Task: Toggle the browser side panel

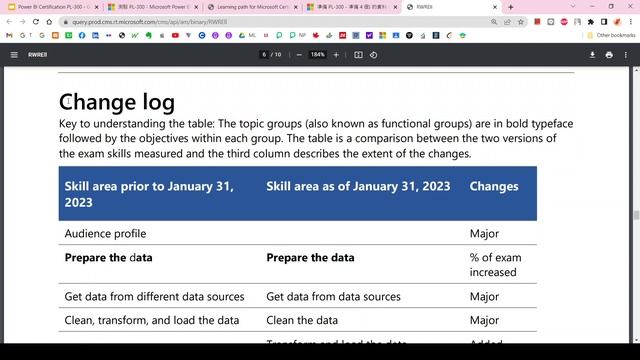Action: pyautogui.click(x=604, y=22)
